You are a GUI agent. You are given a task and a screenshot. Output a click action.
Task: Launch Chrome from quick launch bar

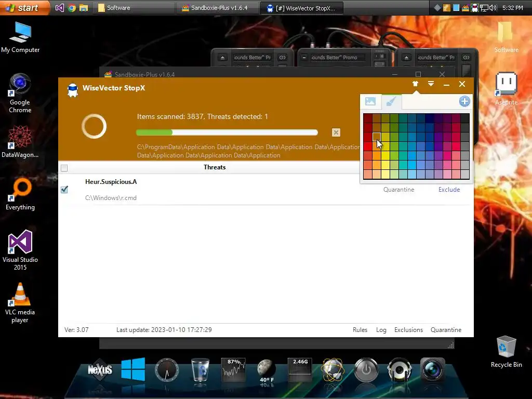pyautogui.click(x=72, y=8)
